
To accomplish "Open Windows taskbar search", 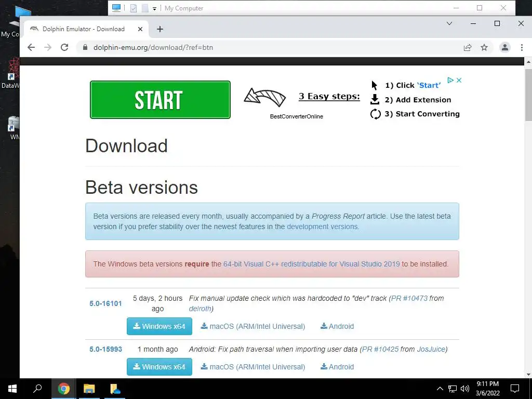I will pos(37,389).
